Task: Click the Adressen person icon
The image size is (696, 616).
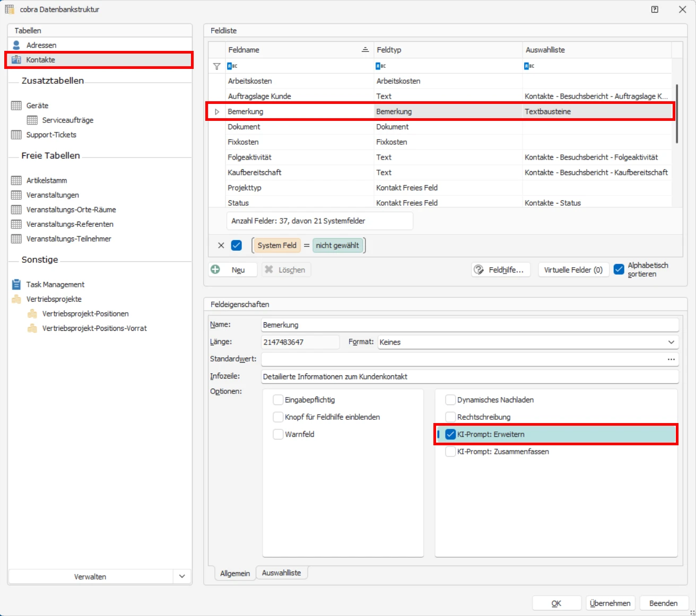Action: (16, 45)
